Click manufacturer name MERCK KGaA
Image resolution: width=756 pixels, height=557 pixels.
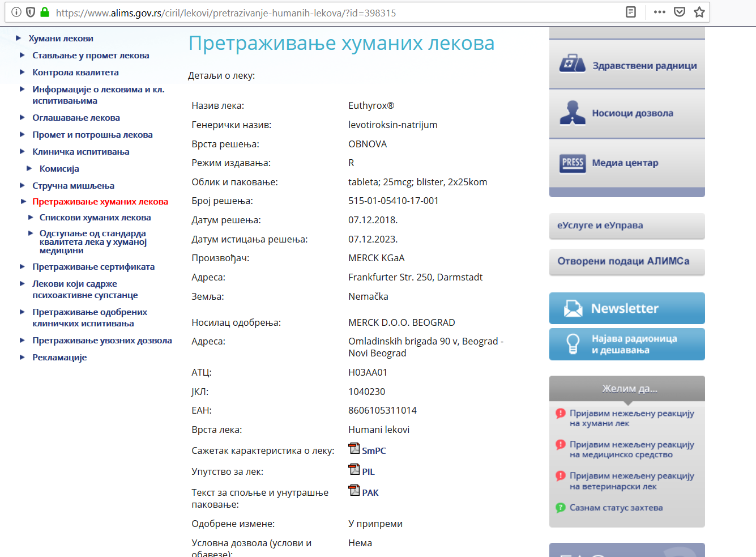click(x=376, y=258)
